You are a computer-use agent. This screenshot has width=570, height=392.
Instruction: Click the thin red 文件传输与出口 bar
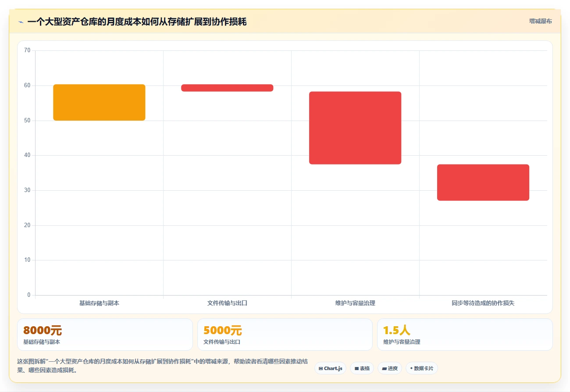tap(227, 88)
